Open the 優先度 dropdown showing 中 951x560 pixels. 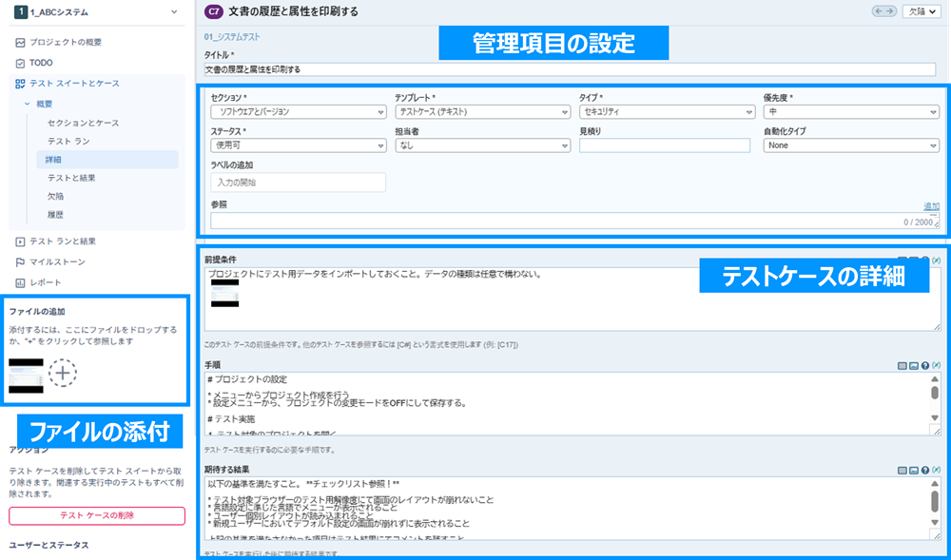point(851,111)
